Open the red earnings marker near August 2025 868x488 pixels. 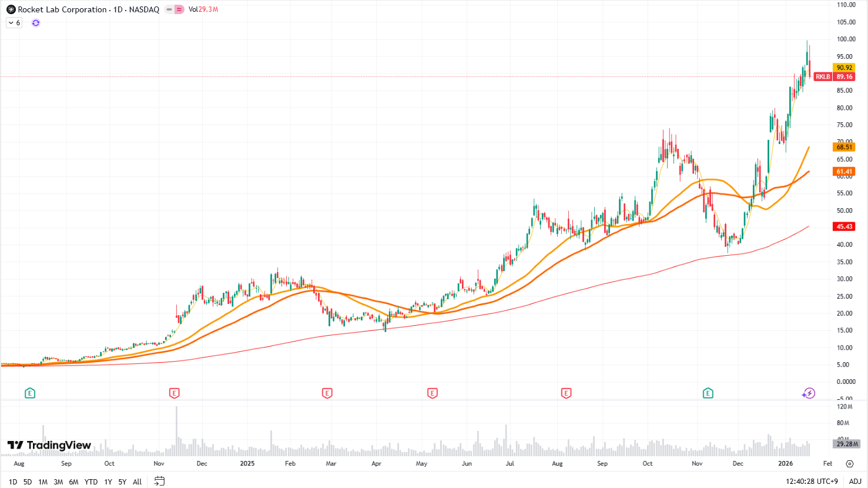(567, 393)
